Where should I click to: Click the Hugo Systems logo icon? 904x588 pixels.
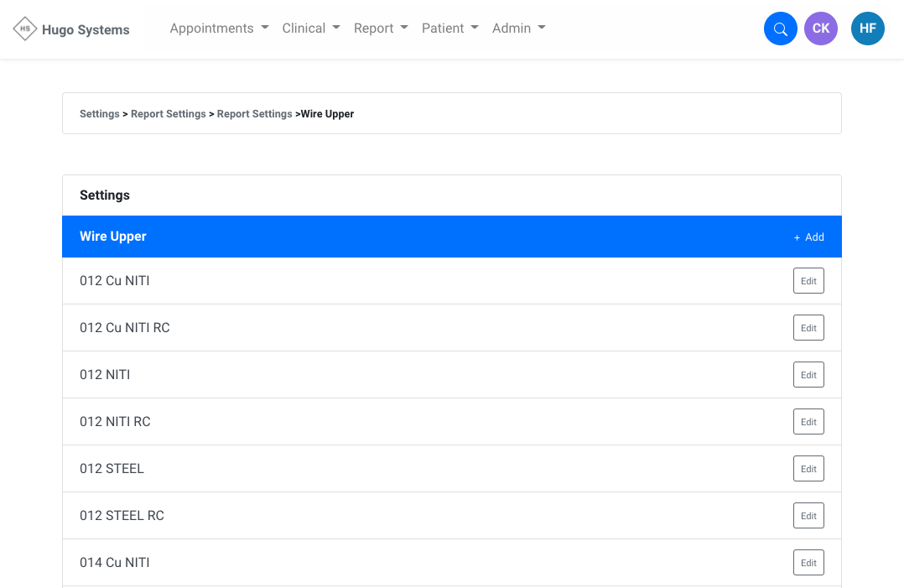pyautogui.click(x=25, y=29)
